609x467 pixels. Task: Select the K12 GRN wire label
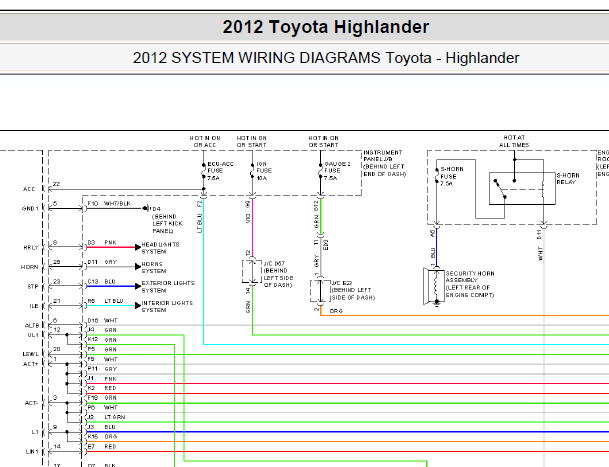click(102, 340)
